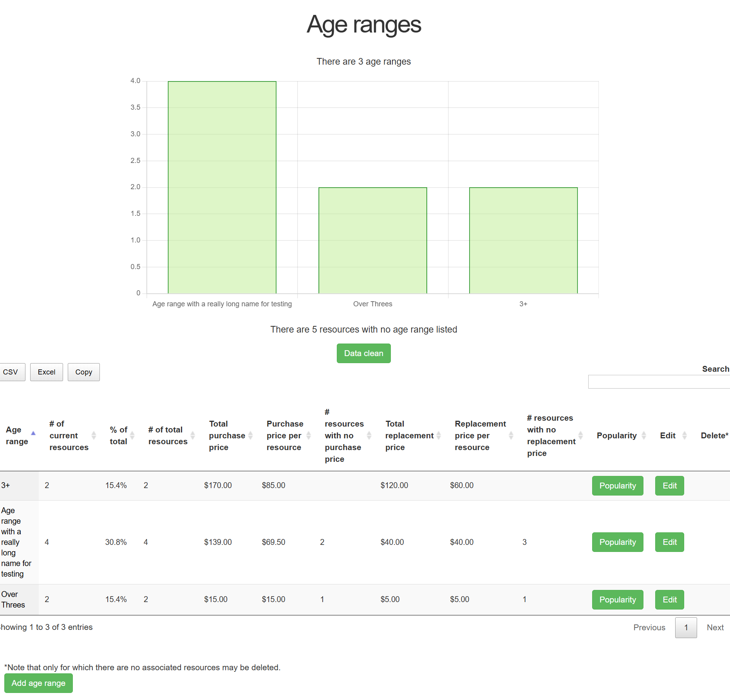Screen dimensions: 730x700
Task: Copy table data to clipboard
Action: point(84,372)
